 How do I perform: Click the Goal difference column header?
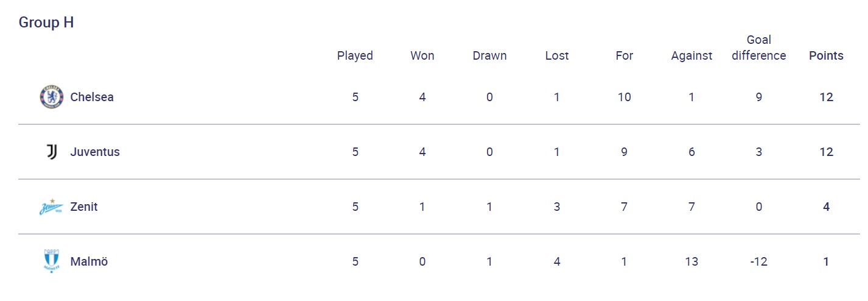click(x=759, y=48)
